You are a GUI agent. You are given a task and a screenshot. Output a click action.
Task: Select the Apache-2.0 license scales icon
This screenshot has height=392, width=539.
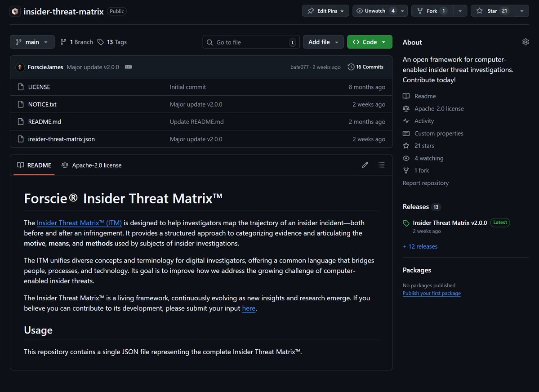coord(406,108)
